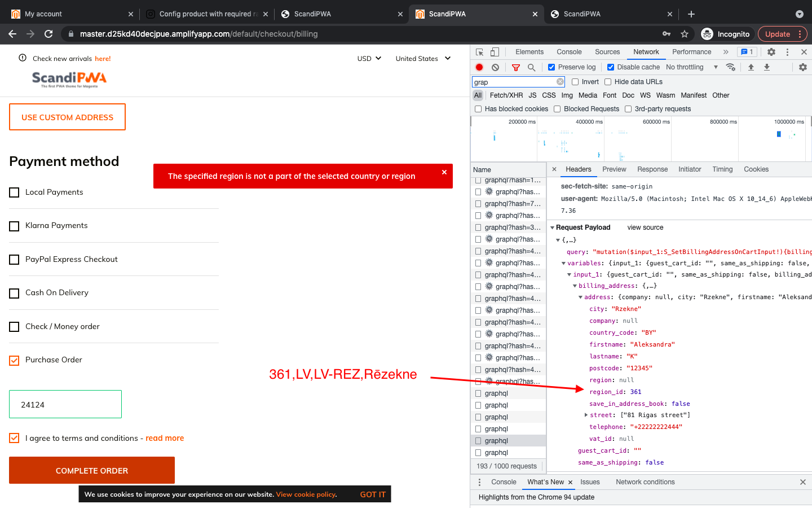Viewport: 812px width, 508px height.
Task: Focus the purchase order number field
Action: (x=65, y=404)
